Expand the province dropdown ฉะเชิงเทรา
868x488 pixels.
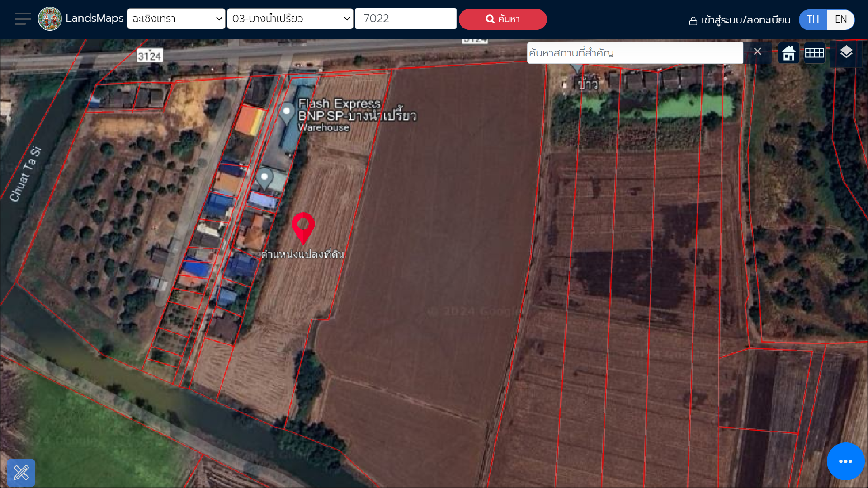click(176, 19)
